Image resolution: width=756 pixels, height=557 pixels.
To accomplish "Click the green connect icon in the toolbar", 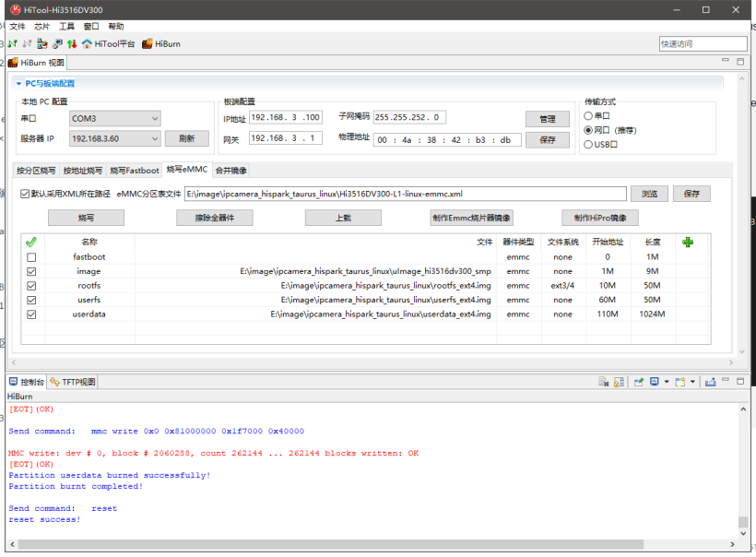I will tap(13, 44).
